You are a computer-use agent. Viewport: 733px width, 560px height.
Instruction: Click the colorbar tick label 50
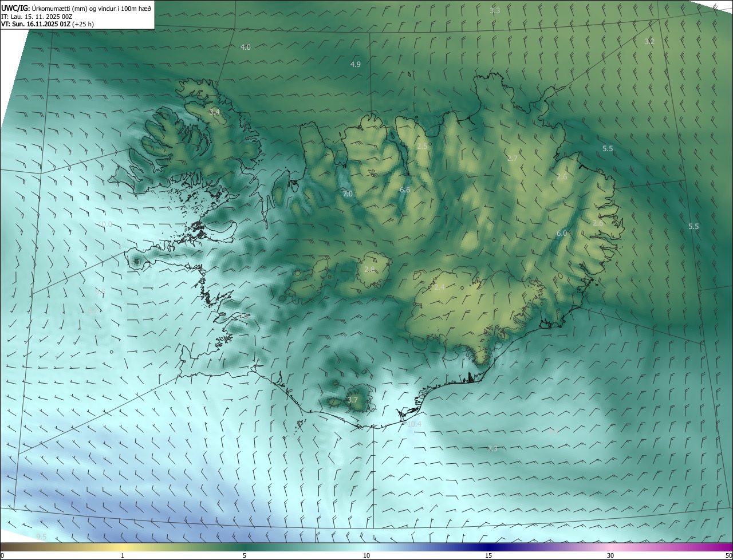[x=728, y=555]
